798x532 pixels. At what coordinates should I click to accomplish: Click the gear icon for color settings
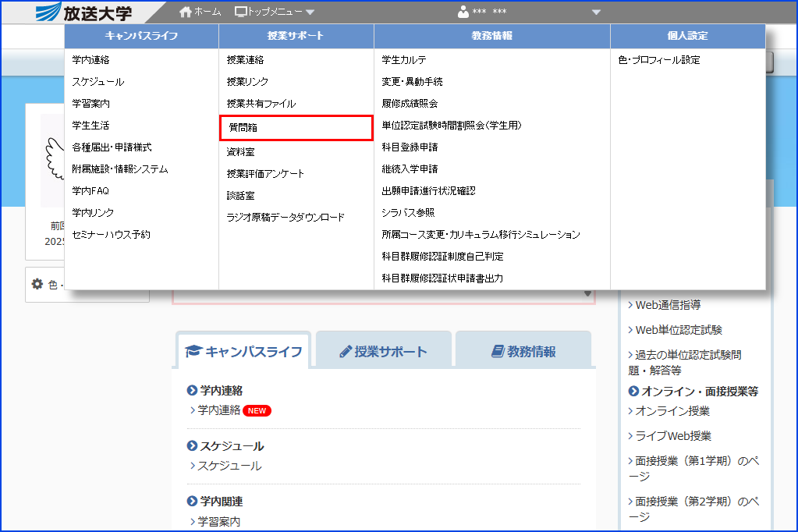tap(37, 285)
